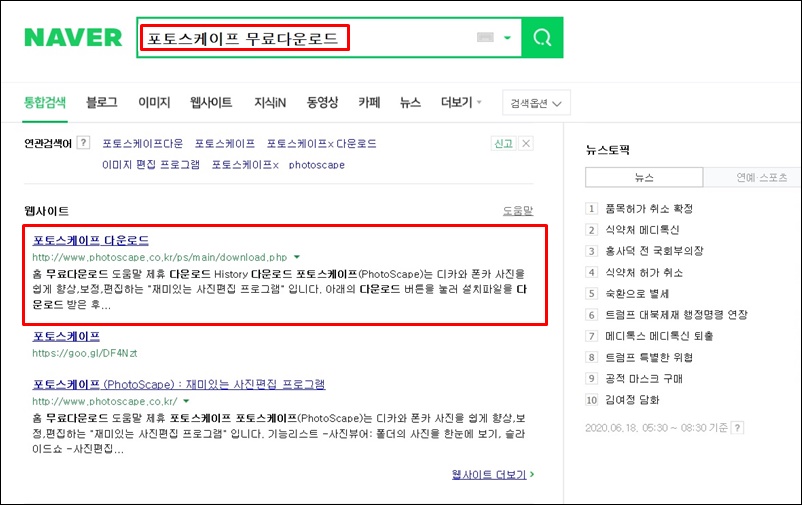The image size is (802, 505).
Task: Click news topic 식약처 허가 취소
Action: click(x=644, y=272)
